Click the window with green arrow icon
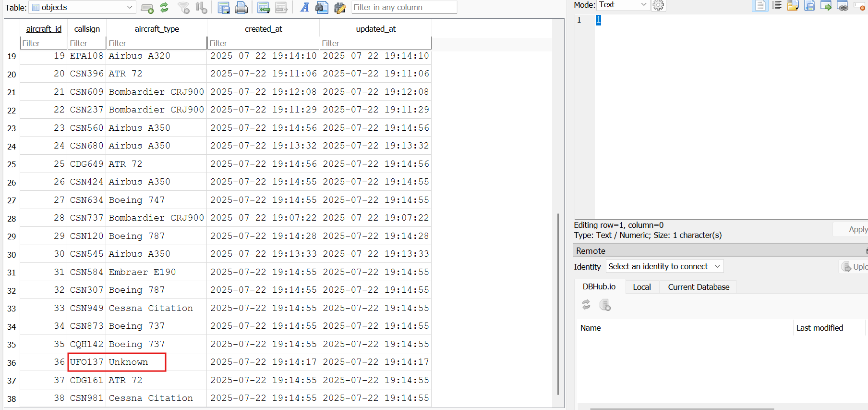 pyautogui.click(x=826, y=5)
